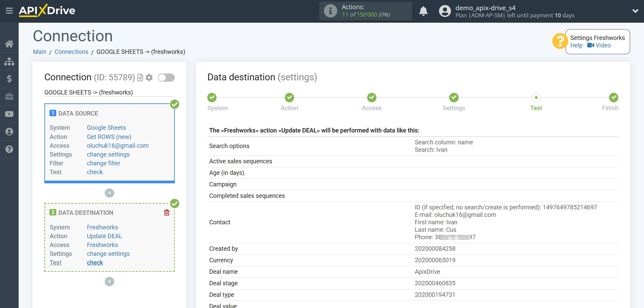Open the Video tutorial link
Image resolution: width=644 pixels, height=308 pixels.
coord(599,45)
